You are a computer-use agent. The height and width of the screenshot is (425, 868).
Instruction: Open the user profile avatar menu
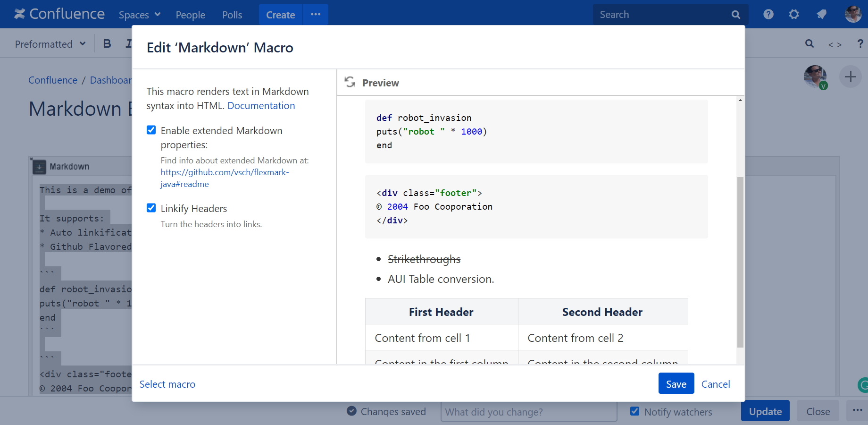pos(853,14)
